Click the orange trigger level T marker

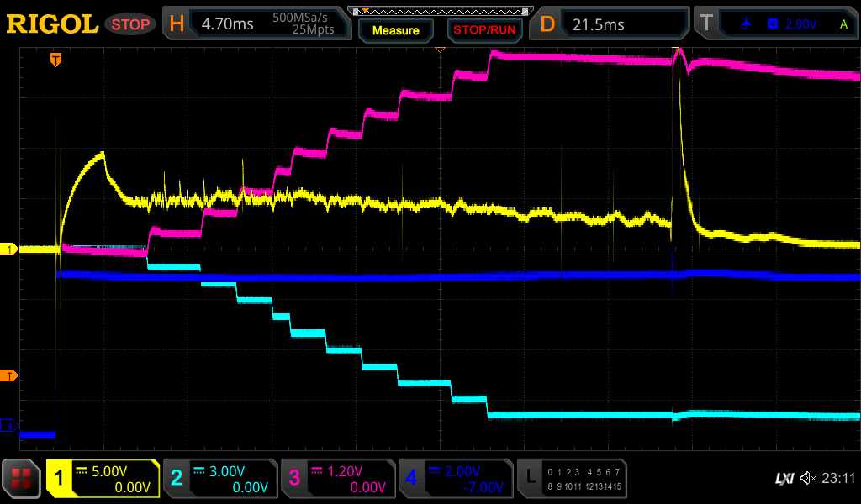(x=9, y=375)
